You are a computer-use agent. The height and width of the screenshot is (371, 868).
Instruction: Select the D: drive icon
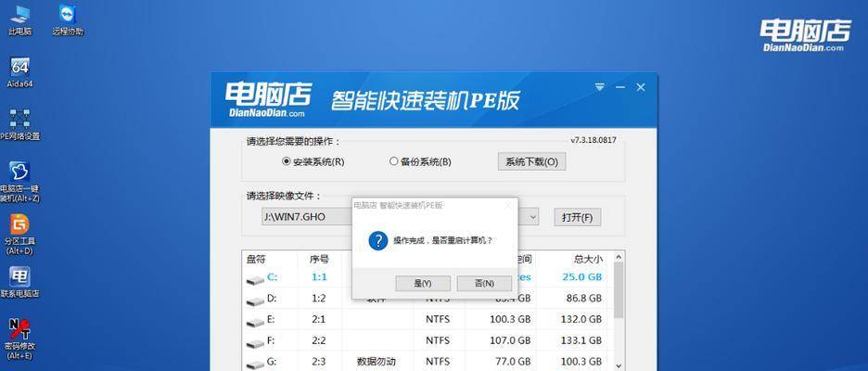(255, 301)
